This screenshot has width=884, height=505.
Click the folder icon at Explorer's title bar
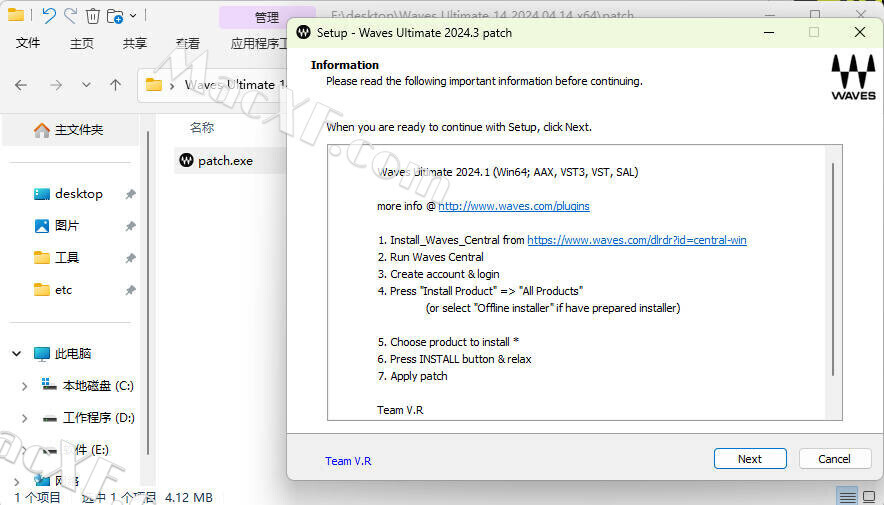(16, 15)
